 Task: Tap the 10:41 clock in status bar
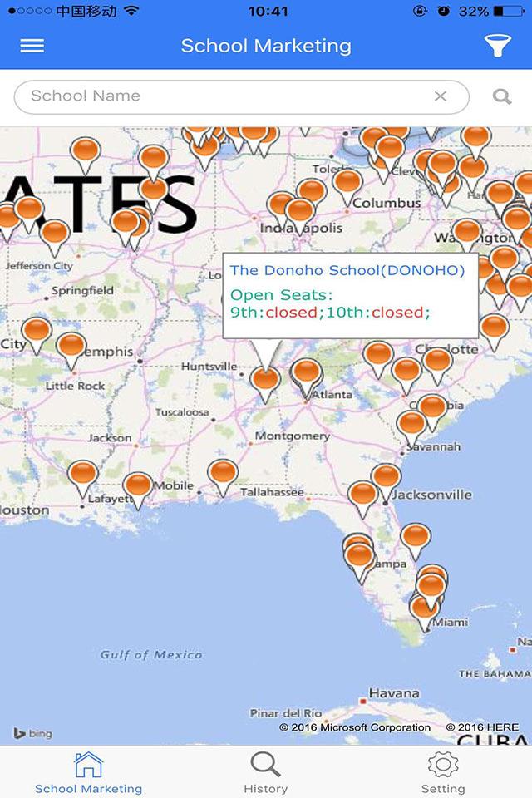click(x=268, y=11)
